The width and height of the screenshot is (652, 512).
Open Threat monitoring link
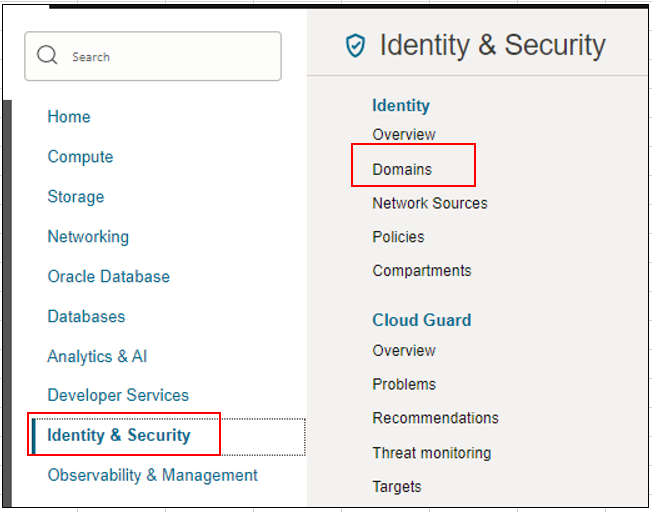[x=432, y=453]
